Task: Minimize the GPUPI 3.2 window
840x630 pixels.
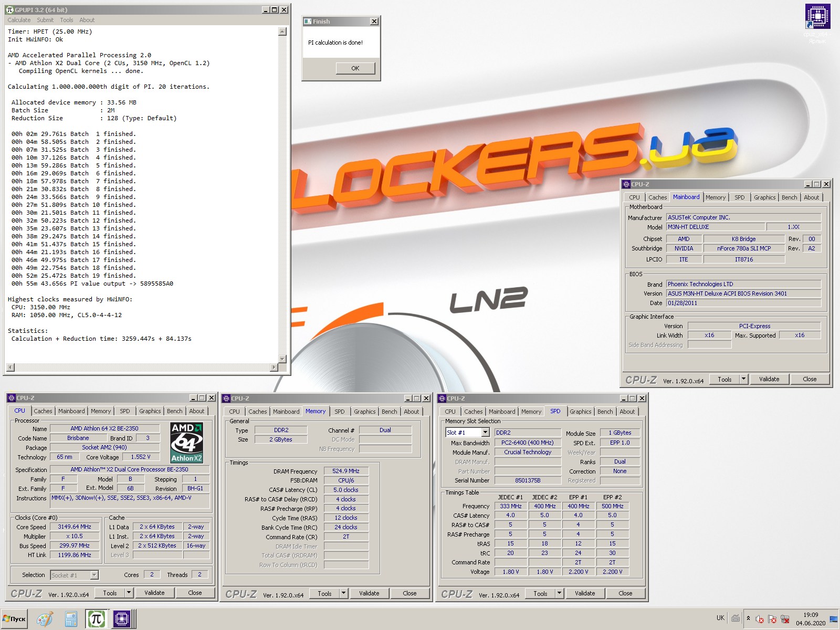Action: coord(266,9)
